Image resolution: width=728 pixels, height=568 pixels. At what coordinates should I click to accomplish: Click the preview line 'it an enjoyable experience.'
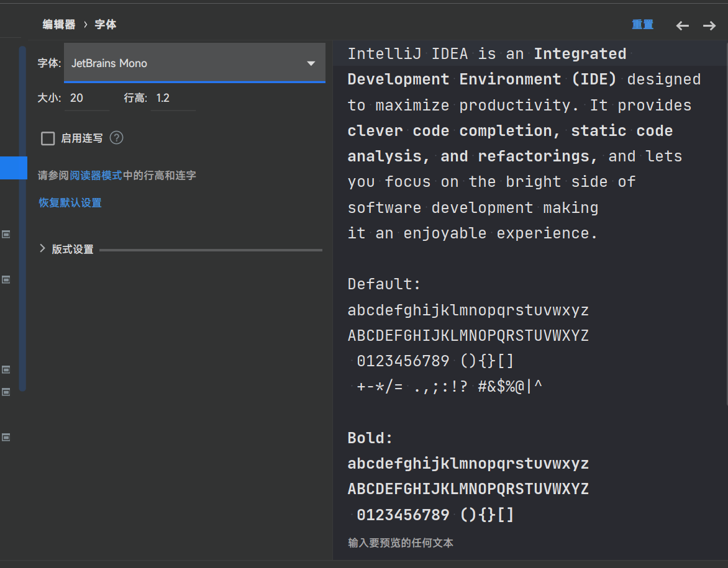[x=473, y=233]
